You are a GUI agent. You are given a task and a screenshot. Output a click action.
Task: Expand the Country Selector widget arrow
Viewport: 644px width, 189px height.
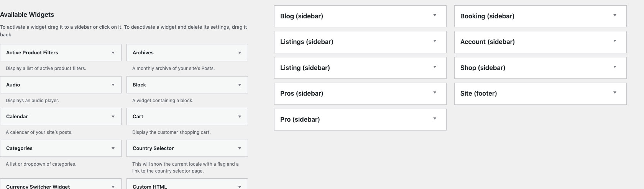click(x=240, y=148)
